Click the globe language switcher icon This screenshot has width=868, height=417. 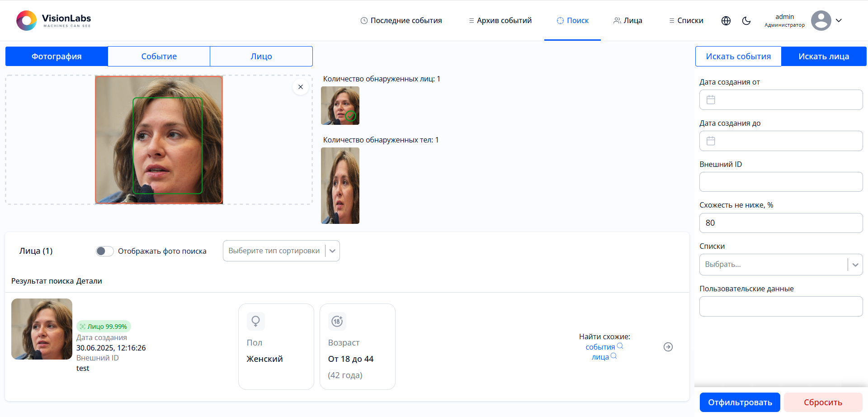coord(726,21)
